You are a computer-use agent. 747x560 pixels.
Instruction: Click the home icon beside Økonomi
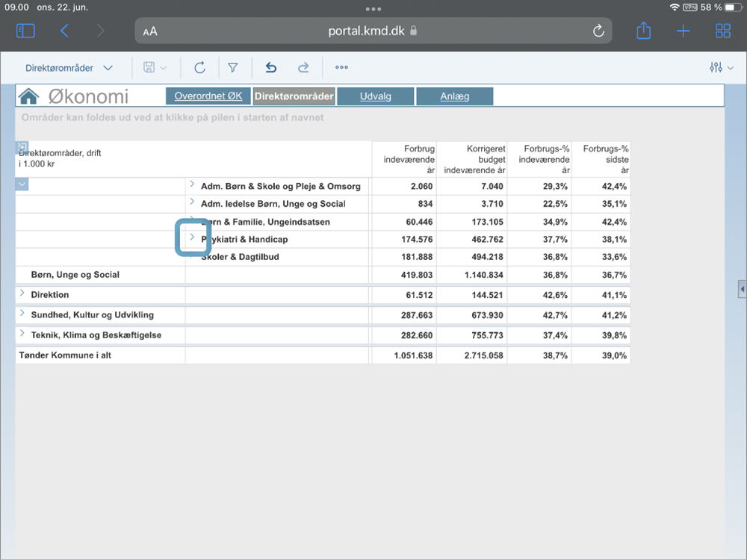29,96
